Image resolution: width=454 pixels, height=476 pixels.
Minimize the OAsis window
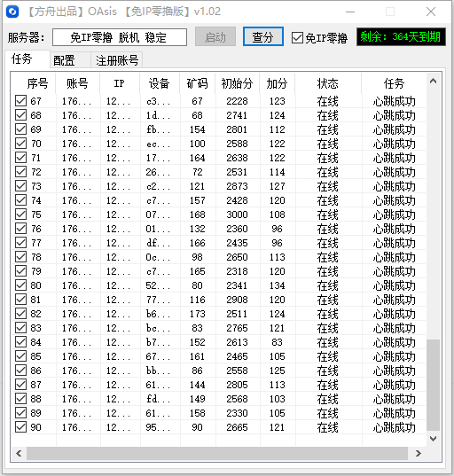pyautogui.click(x=350, y=12)
